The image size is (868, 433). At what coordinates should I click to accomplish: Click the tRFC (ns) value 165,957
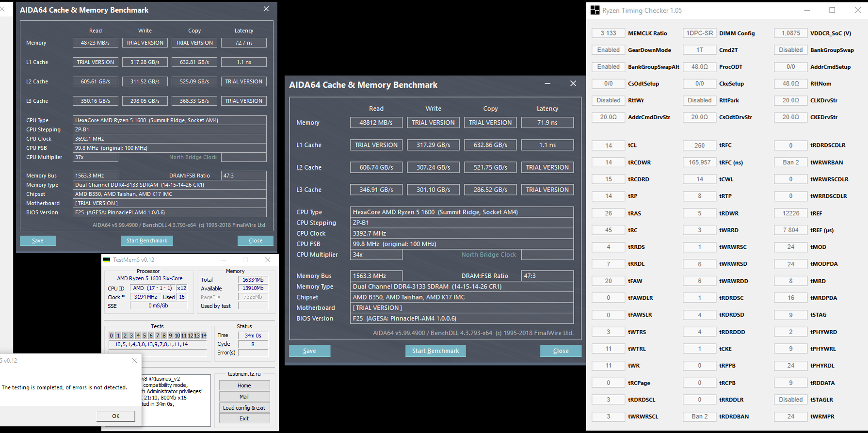point(699,162)
